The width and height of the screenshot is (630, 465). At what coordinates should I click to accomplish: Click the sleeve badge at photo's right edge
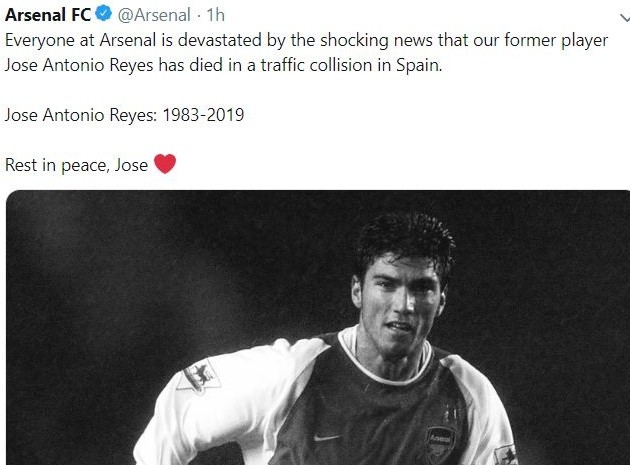pos(506,454)
